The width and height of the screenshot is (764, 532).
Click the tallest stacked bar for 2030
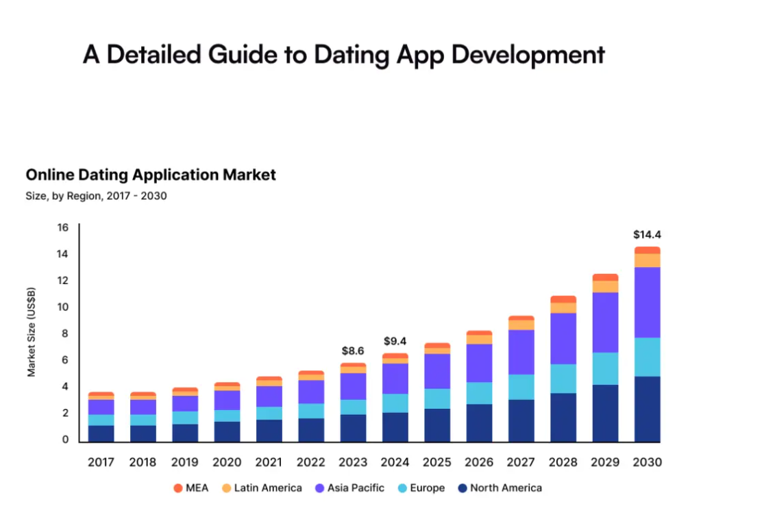(647, 342)
